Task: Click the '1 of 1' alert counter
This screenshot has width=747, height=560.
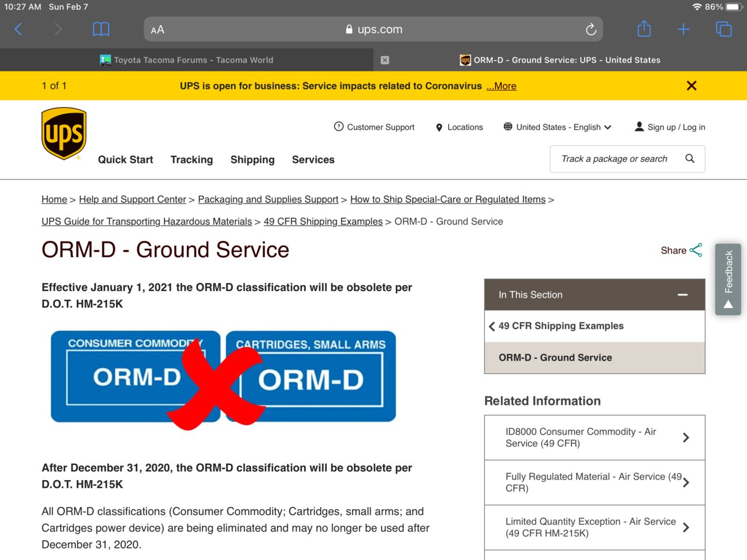Action: pos(54,86)
